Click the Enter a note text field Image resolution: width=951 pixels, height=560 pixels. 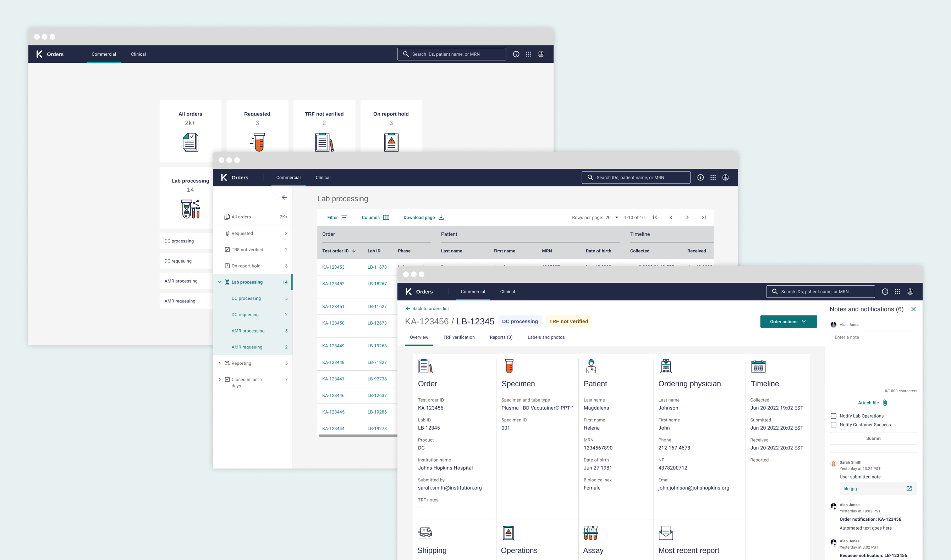click(x=873, y=358)
